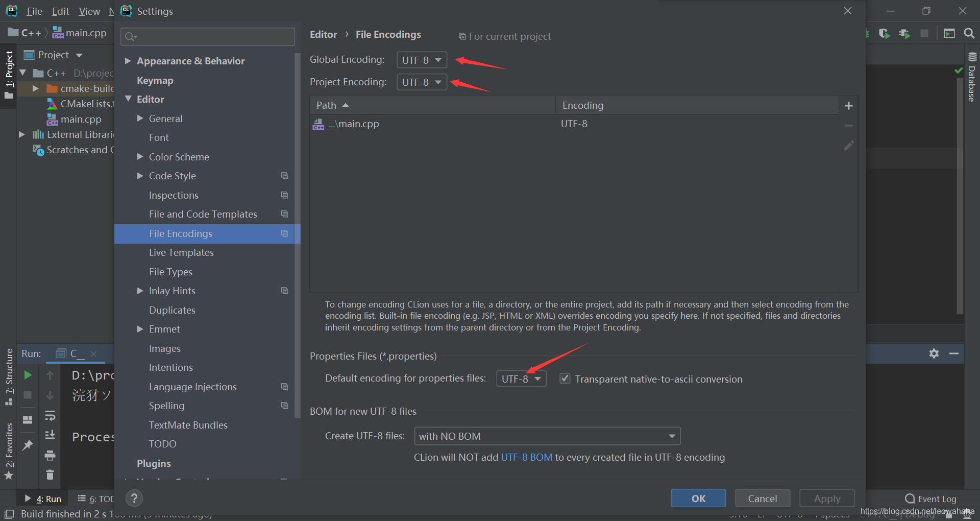Click tool-window toggle icon in status bar
Viewport: 980px width, 521px height.
(x=9, y=514)
